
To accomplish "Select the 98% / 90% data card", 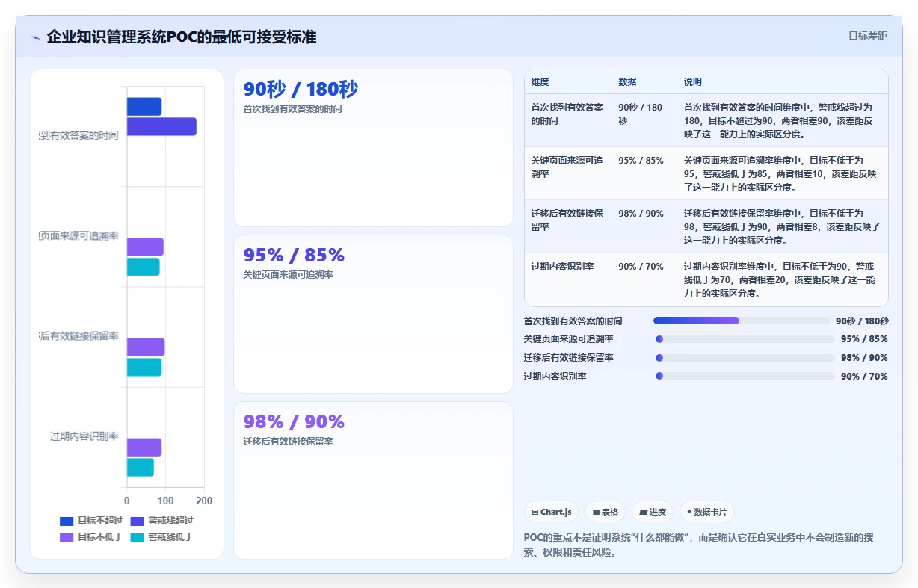I will 373,480.
